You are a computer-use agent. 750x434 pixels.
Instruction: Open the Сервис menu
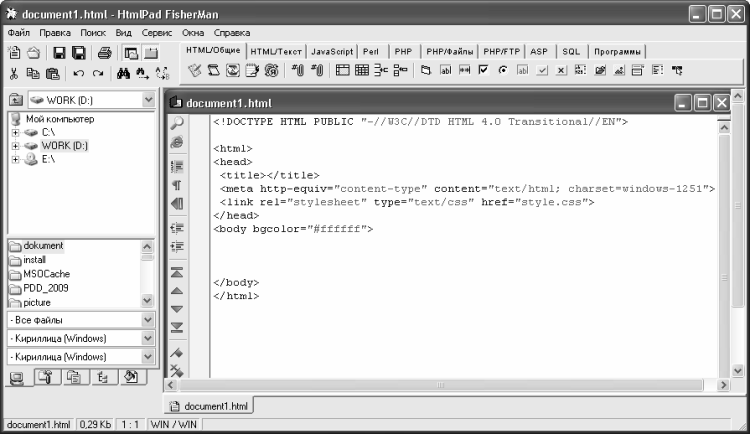[156, 33]
